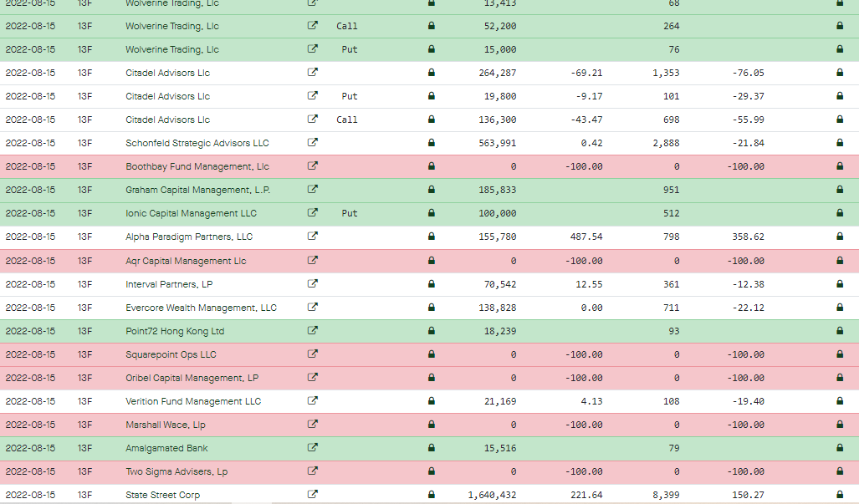Select Wolverine Trading Call option row label

pos(347,26)
